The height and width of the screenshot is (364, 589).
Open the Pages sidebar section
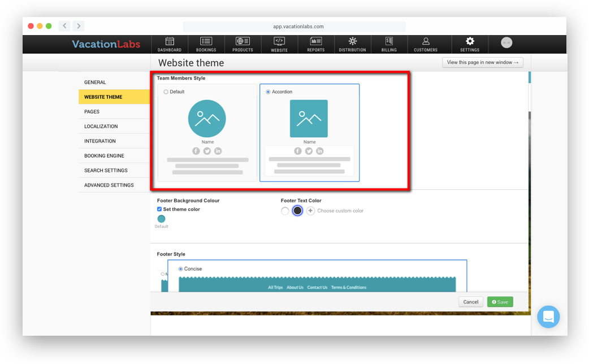pyautogui.click(x=92, y=112)
